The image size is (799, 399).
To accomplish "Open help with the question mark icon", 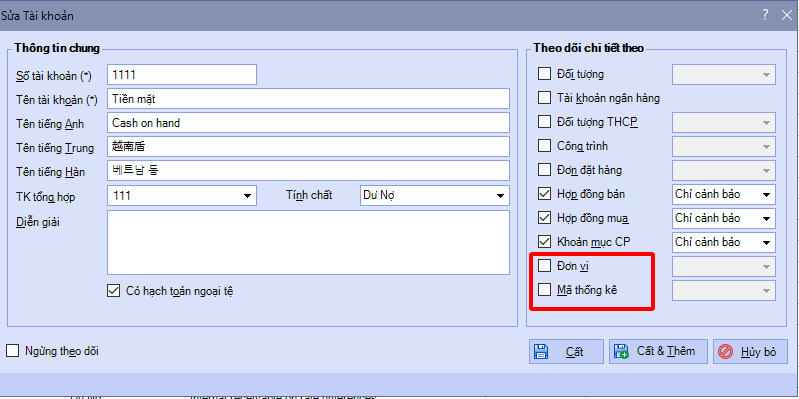I will [765, 15].
